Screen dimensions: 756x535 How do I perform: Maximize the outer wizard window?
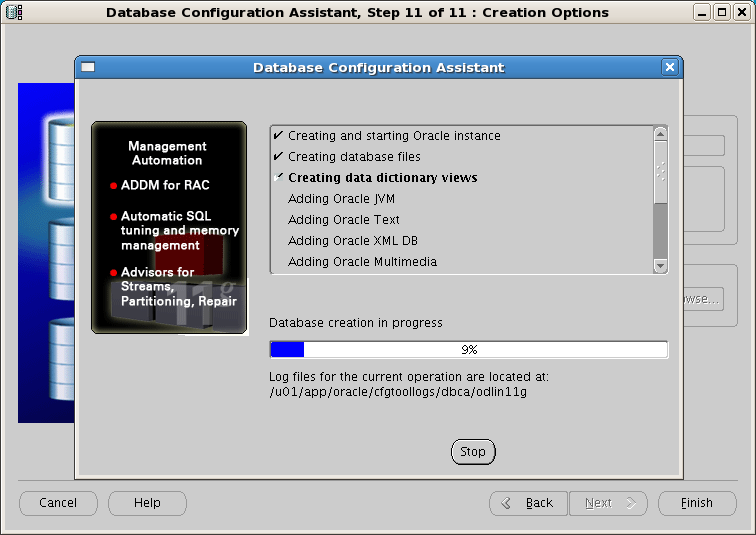click(x=722, y=12)
